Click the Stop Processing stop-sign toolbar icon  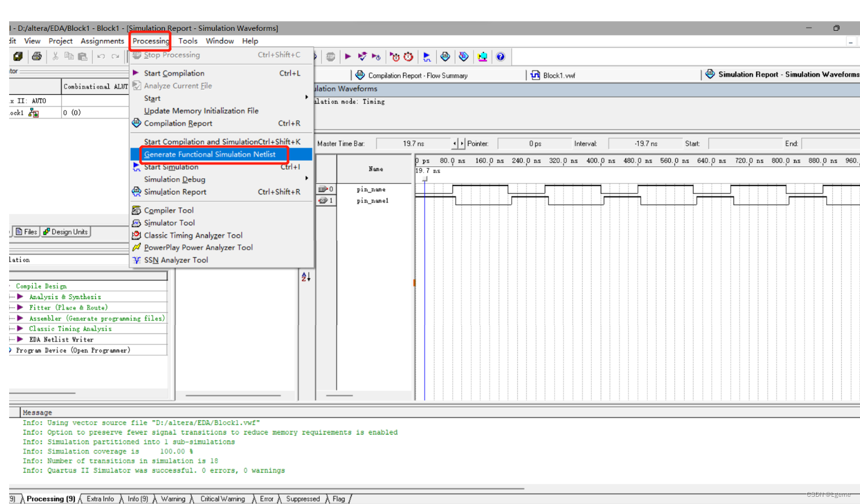pyautogui.click(x=330, y=56)
